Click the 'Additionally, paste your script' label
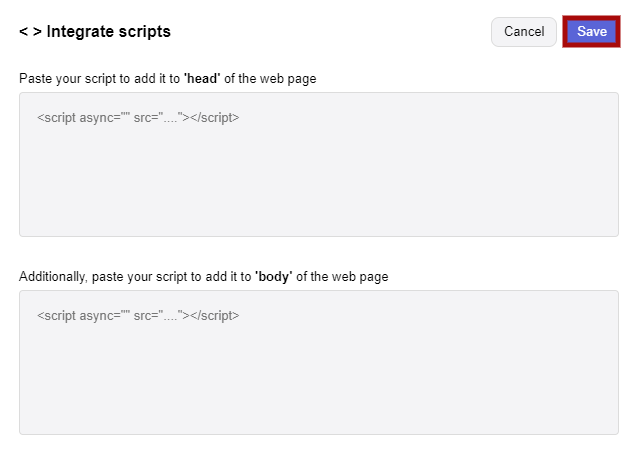Image resolution: width=636 pixels, height=458 pixels. click(x=204, y=277)
